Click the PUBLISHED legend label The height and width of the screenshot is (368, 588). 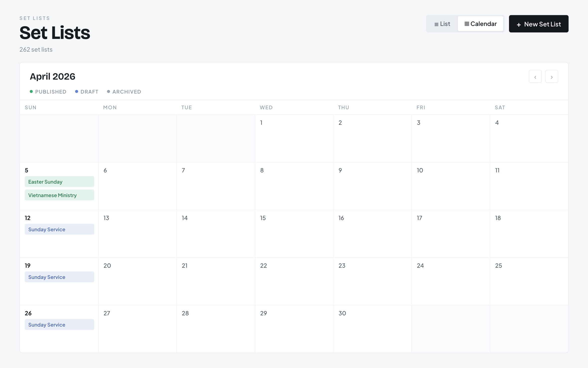click(51, 92)
